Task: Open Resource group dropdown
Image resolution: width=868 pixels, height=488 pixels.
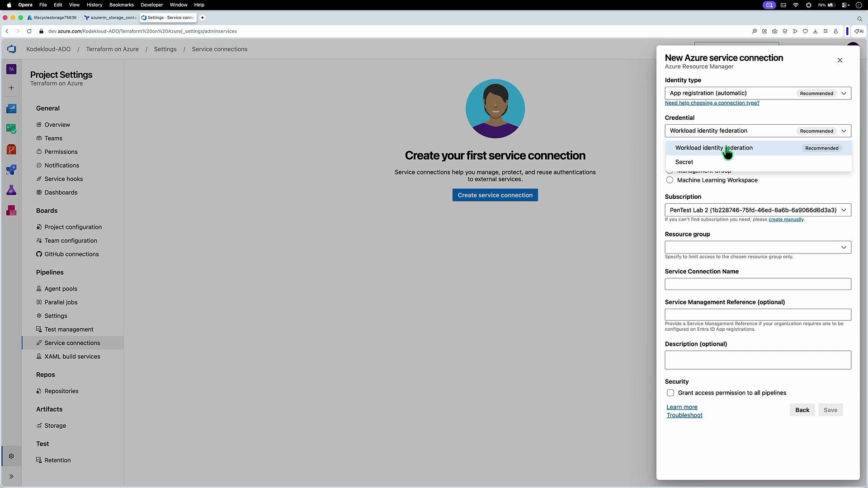Action: point(758,247)
